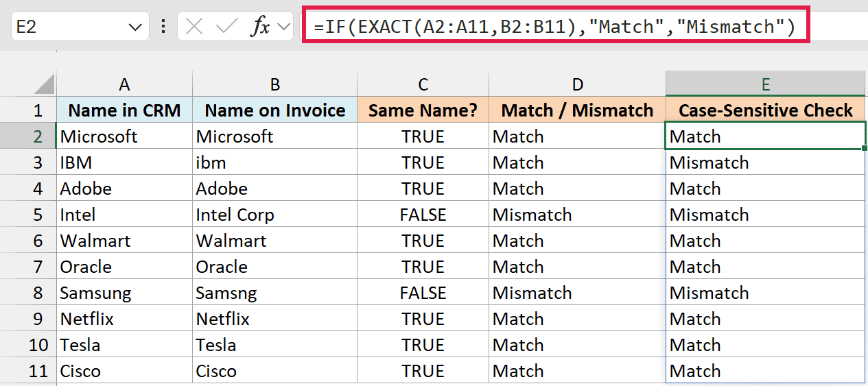This screenshot has width=868, height=386.
Task: Click the Enter checkmark formula icon
Action: pos(226,27)
